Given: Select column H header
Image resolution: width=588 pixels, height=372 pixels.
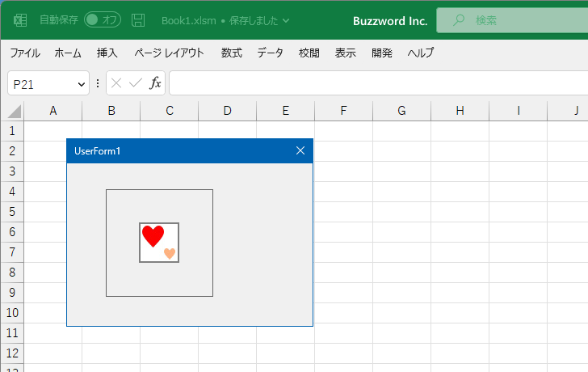Looking at the screenshot, I should click(x=460, y=111).
